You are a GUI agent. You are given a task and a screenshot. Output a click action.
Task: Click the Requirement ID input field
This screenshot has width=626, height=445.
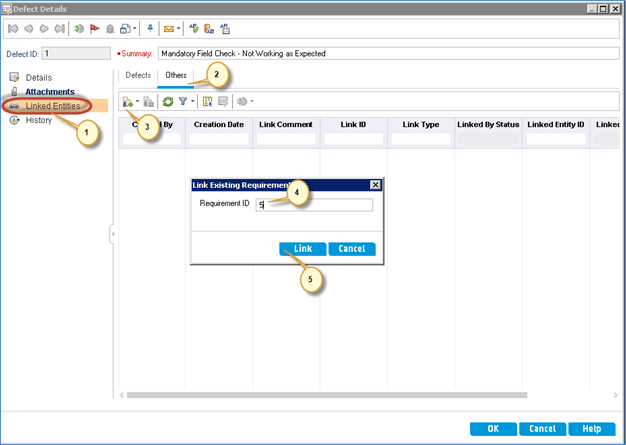click(314, 205)
